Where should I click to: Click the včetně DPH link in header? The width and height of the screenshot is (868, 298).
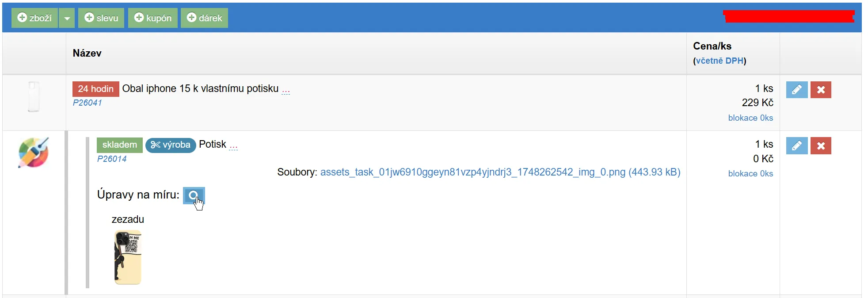coord(720,61)
